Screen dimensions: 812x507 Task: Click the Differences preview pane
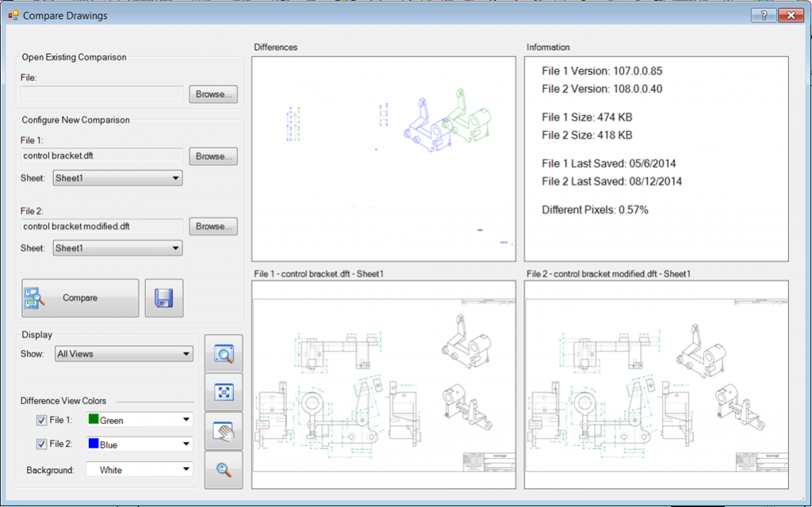384,159
